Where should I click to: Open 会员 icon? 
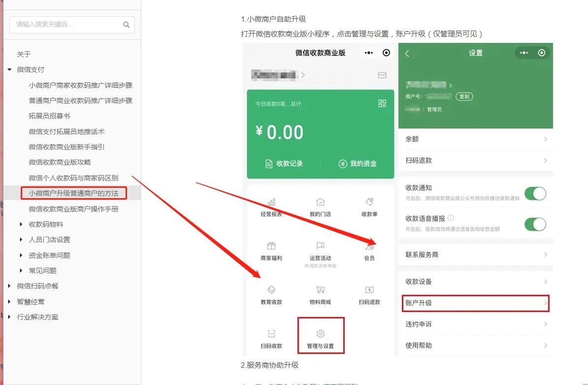coord(369,247)
